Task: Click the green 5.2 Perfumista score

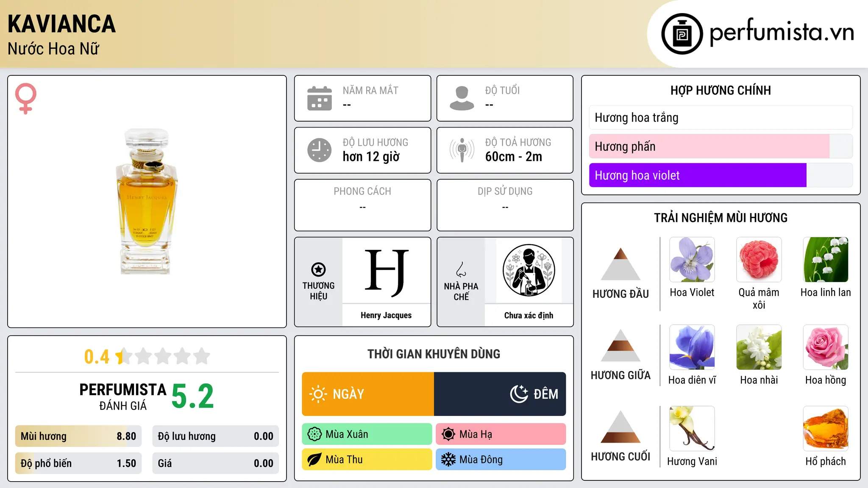Action: pyautogui.click(x=193, y=396)
